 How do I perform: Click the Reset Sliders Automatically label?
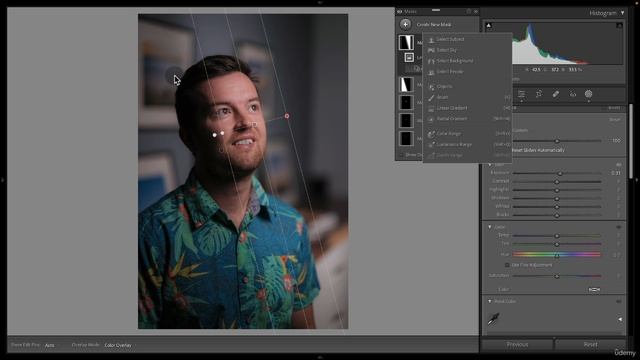[538, 150]
